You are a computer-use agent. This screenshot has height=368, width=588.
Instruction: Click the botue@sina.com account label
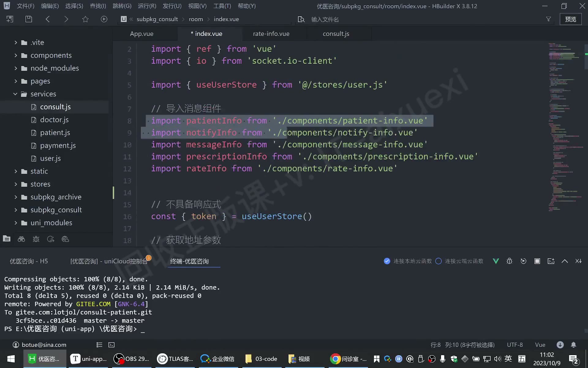(x=44, y=345)
